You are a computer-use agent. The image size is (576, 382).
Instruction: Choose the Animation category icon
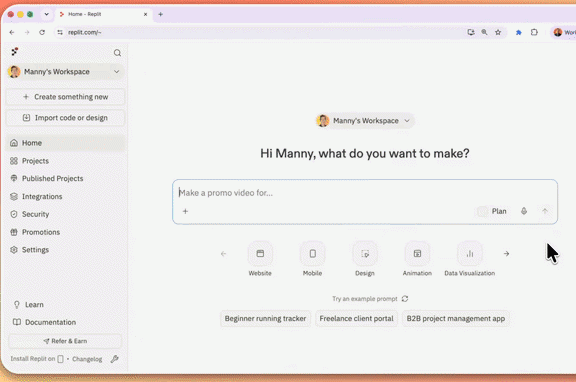[417, 254]
